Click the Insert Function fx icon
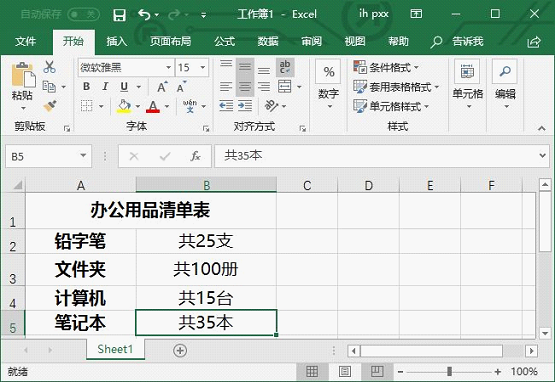The height and width of the screenshot is (382, 555). tap(195, 156)
